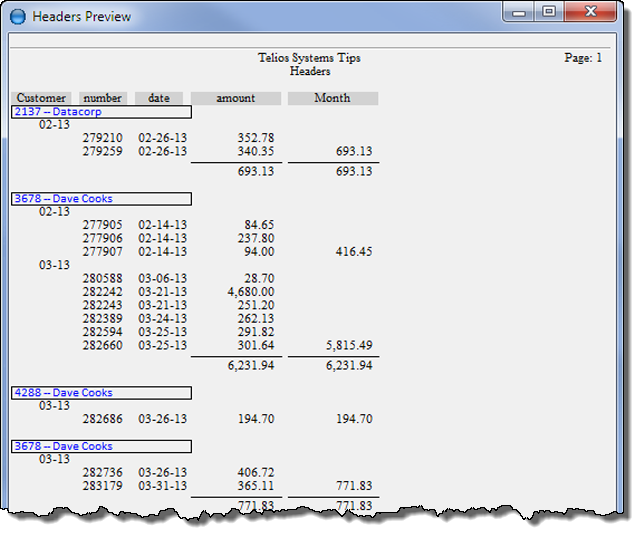
Task: Click the Headers Preview window icon
Action: click(x=17, y=17)
